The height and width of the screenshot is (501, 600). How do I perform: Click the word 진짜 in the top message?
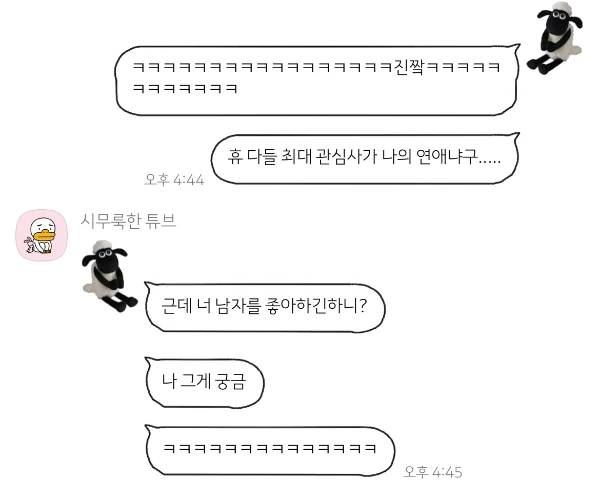click(409, 68)
